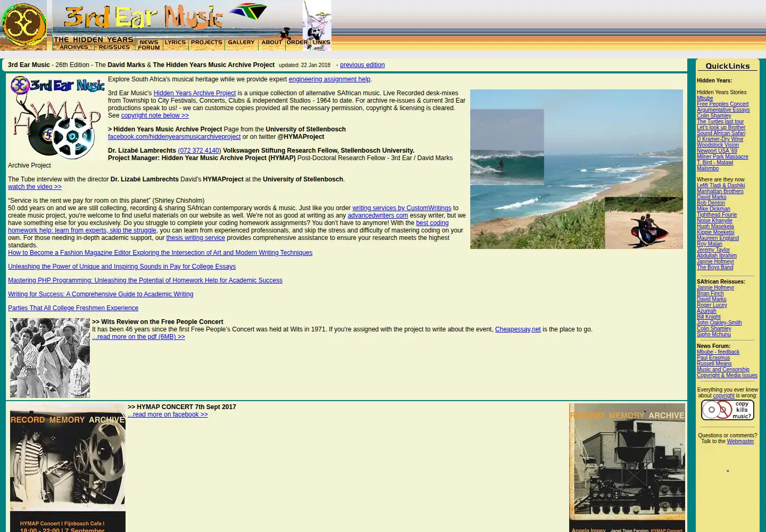
Task: Open 'writing services by CustomWritings' link
Action: [x=402, y=208]
